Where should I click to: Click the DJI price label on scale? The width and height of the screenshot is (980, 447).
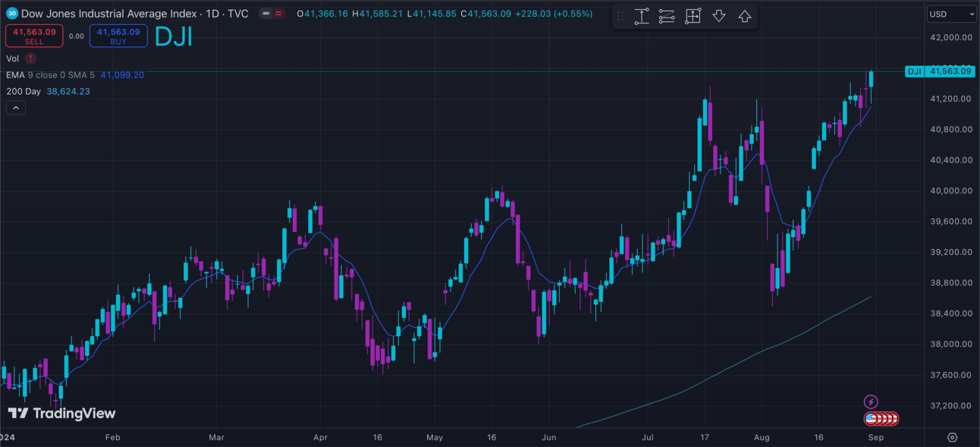coord(914,71)
